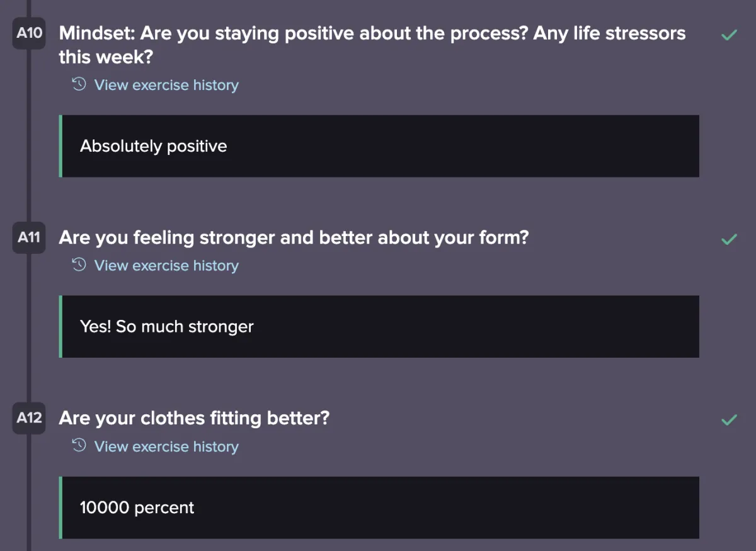The image size is (756, 551).
Task: Open View exercise history for A11
Action: click(166, 266)
